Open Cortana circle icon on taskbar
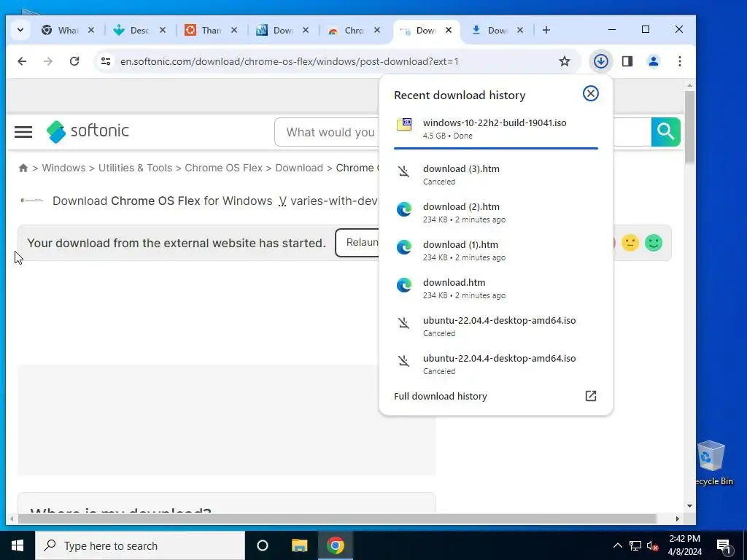The width and height of the screenshot is (747, 560). coord(263,545)
